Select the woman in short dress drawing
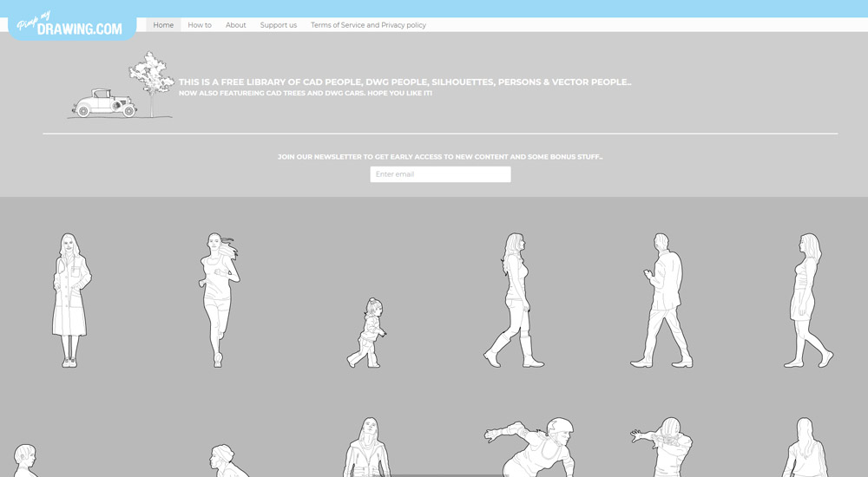 click(x=809, y=300)
